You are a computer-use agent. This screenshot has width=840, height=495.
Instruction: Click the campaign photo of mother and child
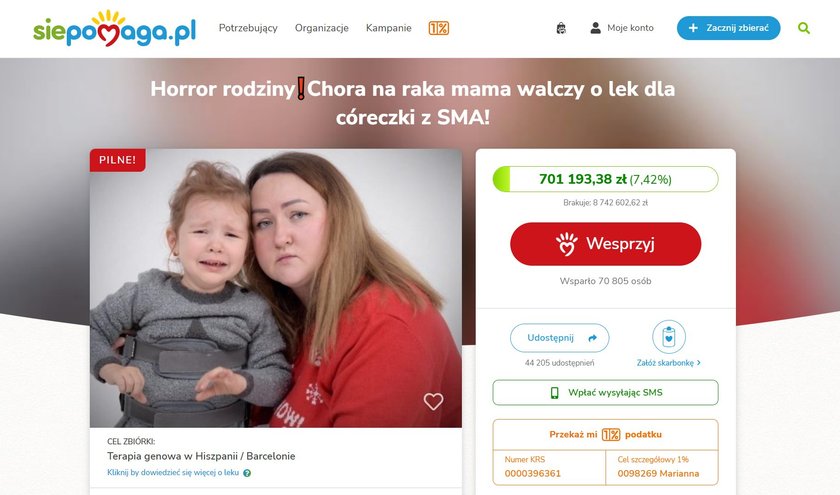click(x=275, y=288)
